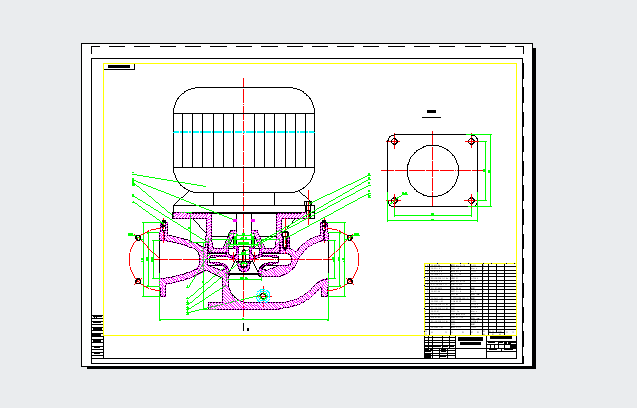Select the green impeller at pump center
The height and width of the screenshot is (408, 637).
point(244,241)
